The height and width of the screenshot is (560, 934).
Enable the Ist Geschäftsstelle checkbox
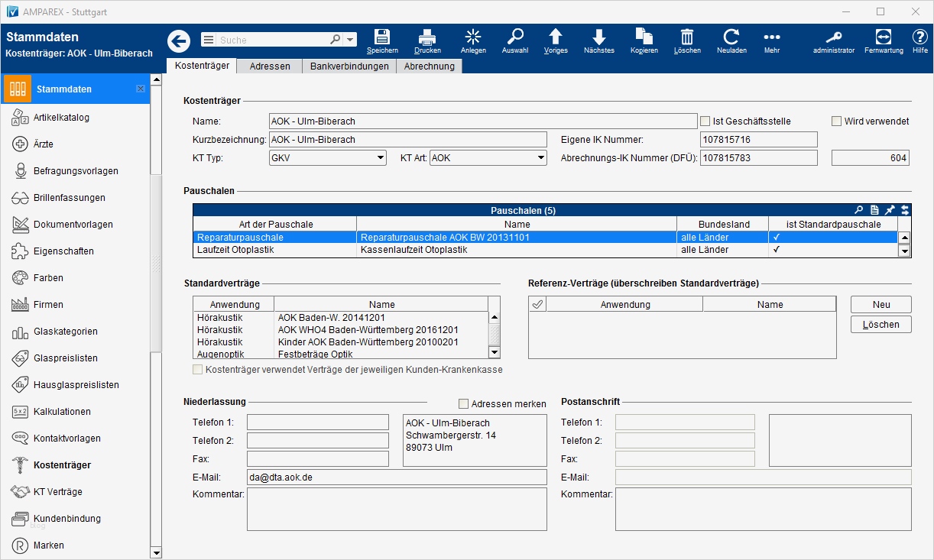point(705,121)
